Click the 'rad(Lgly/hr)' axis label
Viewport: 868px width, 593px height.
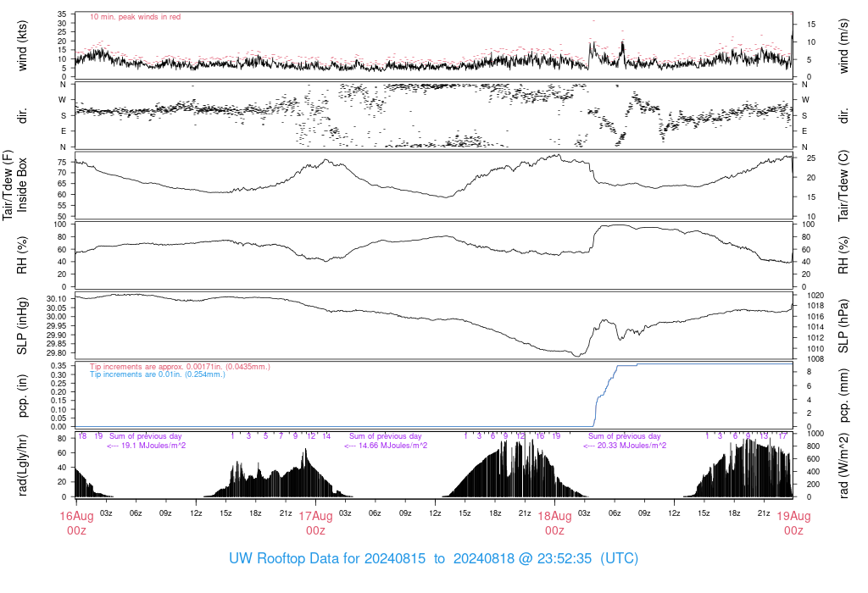22,465
